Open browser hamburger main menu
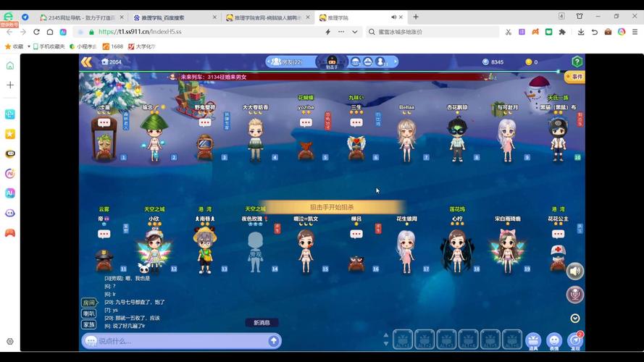This screenshot has width=644, height=362. pos(635,32)
